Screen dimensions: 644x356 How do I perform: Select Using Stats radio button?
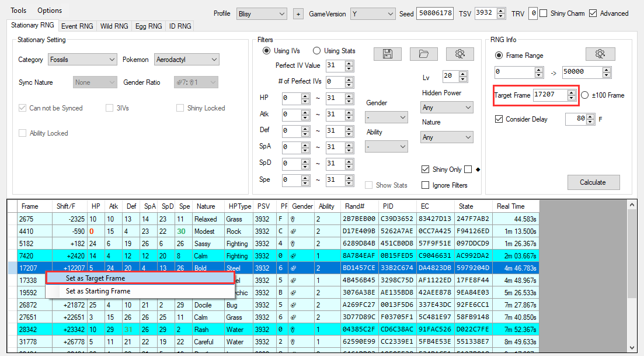point(316,50)
